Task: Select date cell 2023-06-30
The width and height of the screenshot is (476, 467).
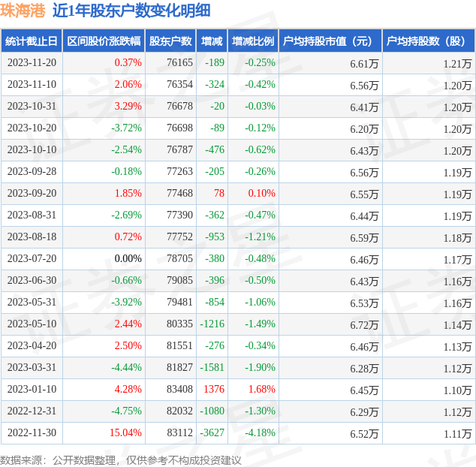Action: click(32, 280)
